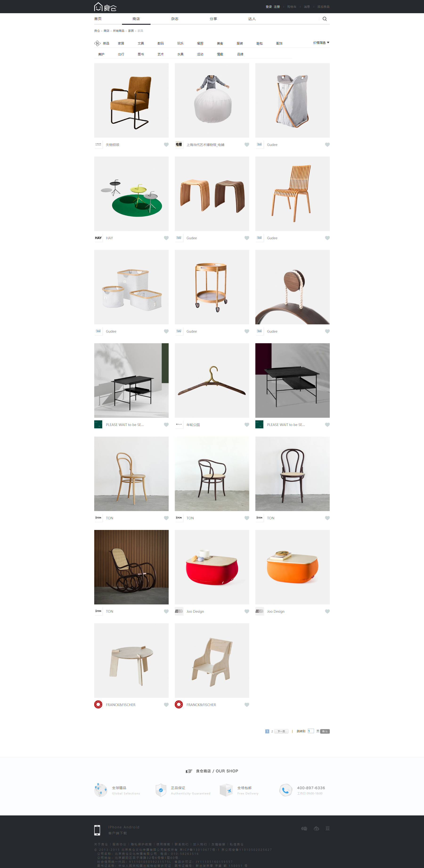Screen dimensions: 424x868
Task: Favorite the red Joo Design table
Action: pyautogui.click(x=247, y=611)
